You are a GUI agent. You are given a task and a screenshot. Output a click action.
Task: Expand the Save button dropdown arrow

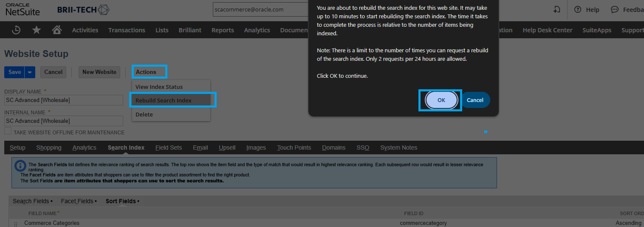click(30, 72)
